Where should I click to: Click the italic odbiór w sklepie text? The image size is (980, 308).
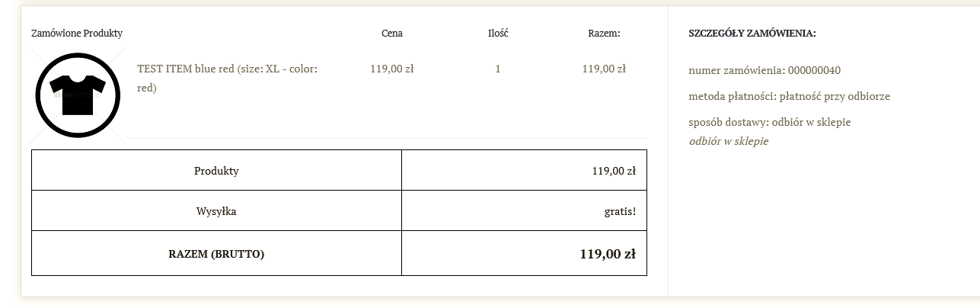tap(729, 141)
